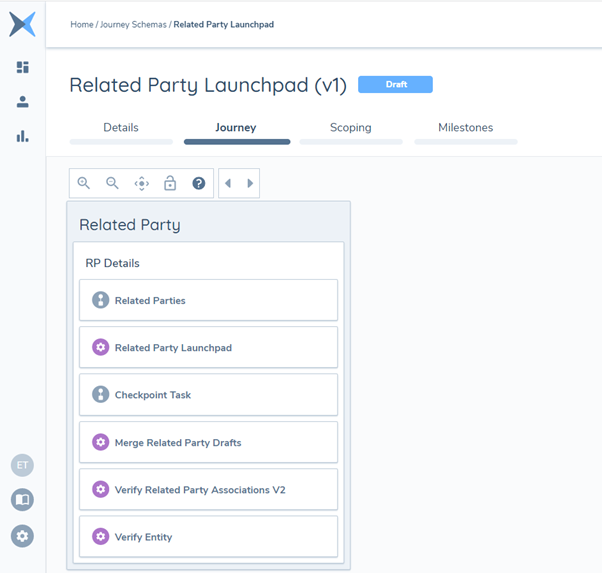Click the Home breadcrumb link
This screenshot has height=573, width=602.
(81, 25)
